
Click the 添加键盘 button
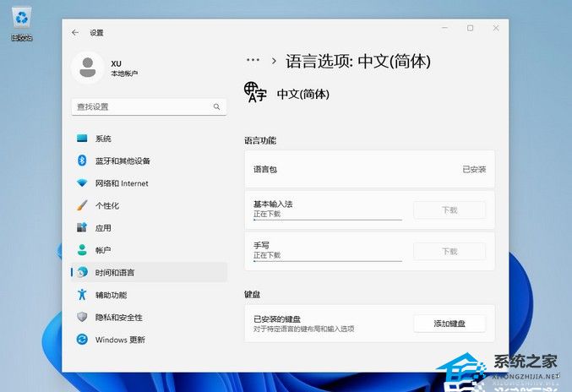coord(449,324)
